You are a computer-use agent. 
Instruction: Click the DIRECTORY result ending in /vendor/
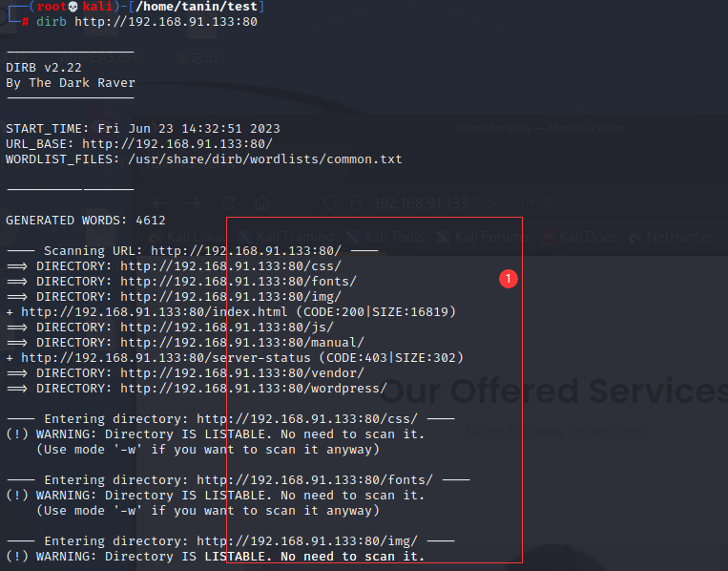pyautogui.click(x=186, y=372)
